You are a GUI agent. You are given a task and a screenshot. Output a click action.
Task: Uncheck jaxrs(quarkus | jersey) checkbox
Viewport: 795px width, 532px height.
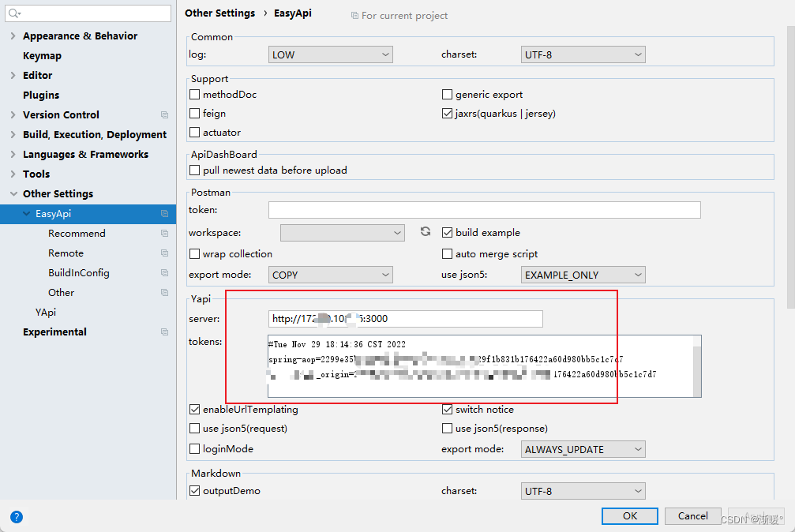(x=447, y=113)
